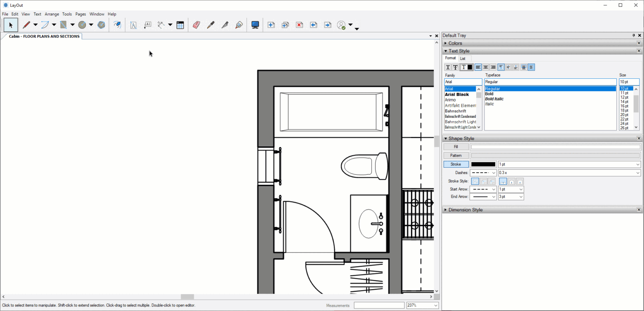Open the Dashes style dropdown
Image resolution: width=644 pixels, height=311 pixels.
click(483, 172)
